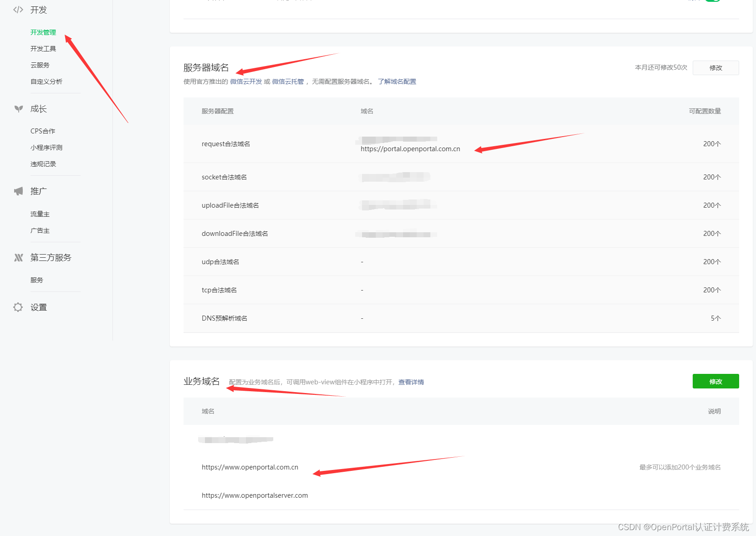Click the socket合法域名 row label
The image size is (756, 536).
coord(225,177)
